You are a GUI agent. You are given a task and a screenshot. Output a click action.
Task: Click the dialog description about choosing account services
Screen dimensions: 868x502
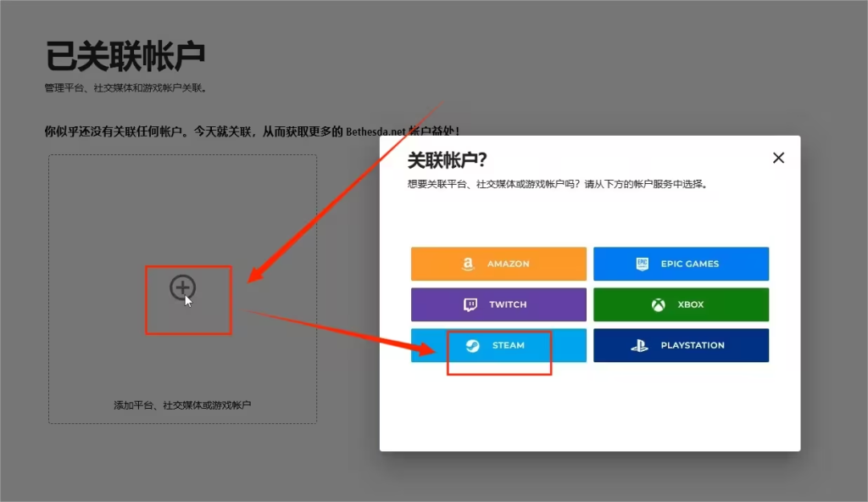pyautogui.click(x=558, y=184)
